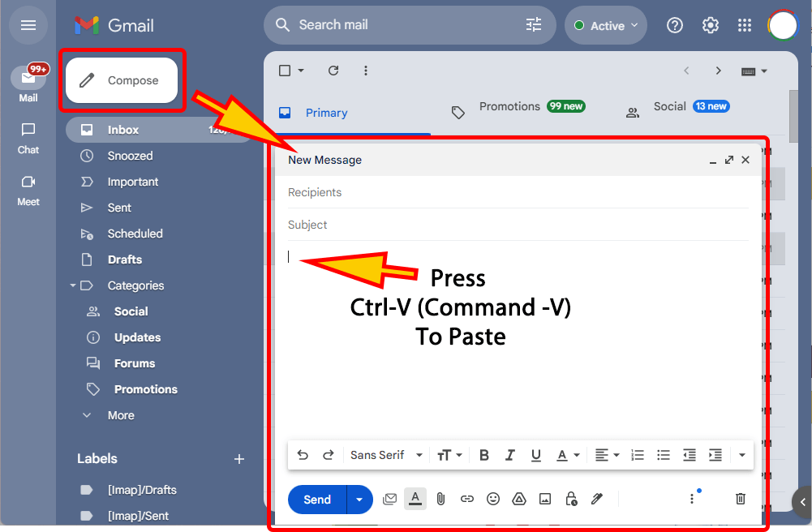Toggle formatting options bar
This screenshot has width=812, height=532.
(x=415, y=499)
